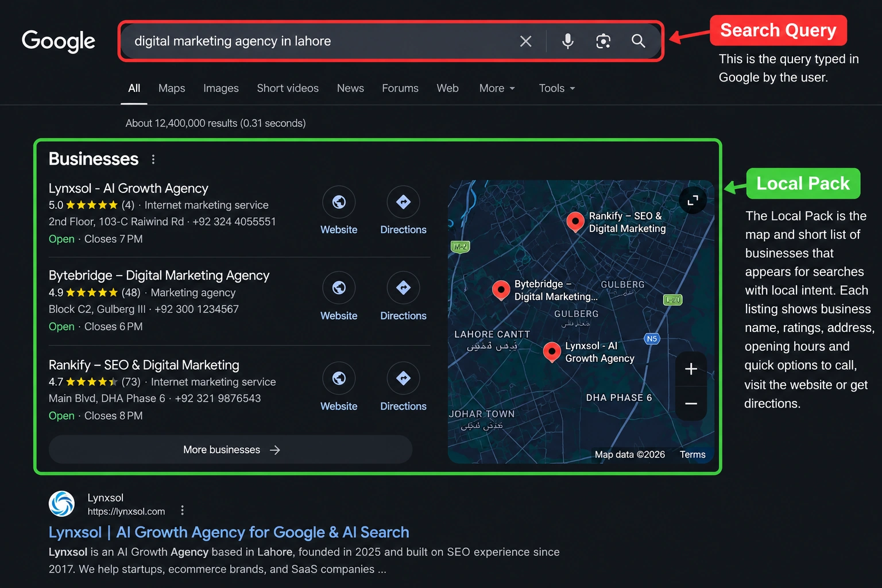Get Directions icon for Rankify listing
Screen dimensions: 882x588
coord(403,378)
